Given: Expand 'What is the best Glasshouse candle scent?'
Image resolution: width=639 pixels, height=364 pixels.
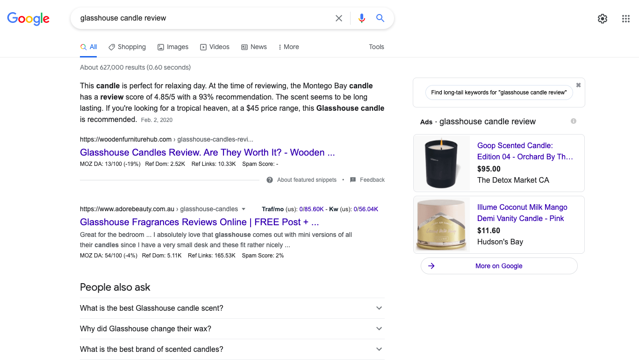Looking at the screenshot, I should pos(232,308).
